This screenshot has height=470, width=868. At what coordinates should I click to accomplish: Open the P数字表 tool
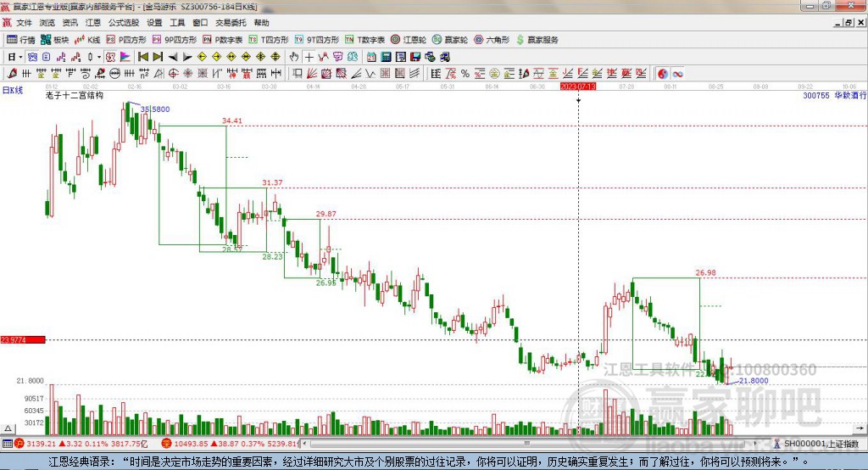click(x=223, y=40)
